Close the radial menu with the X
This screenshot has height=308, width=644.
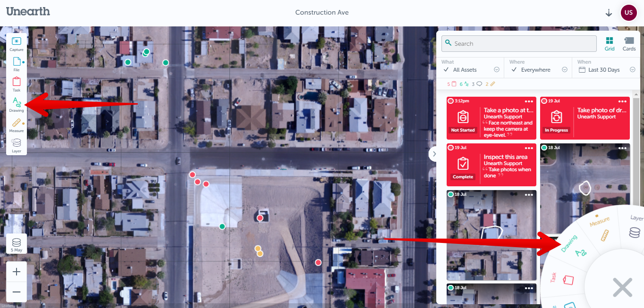622,287
